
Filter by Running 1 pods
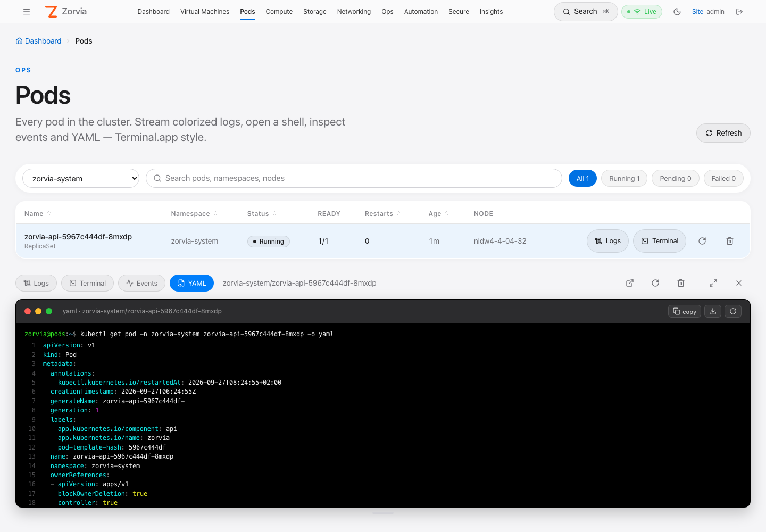[x=625, y=178]
